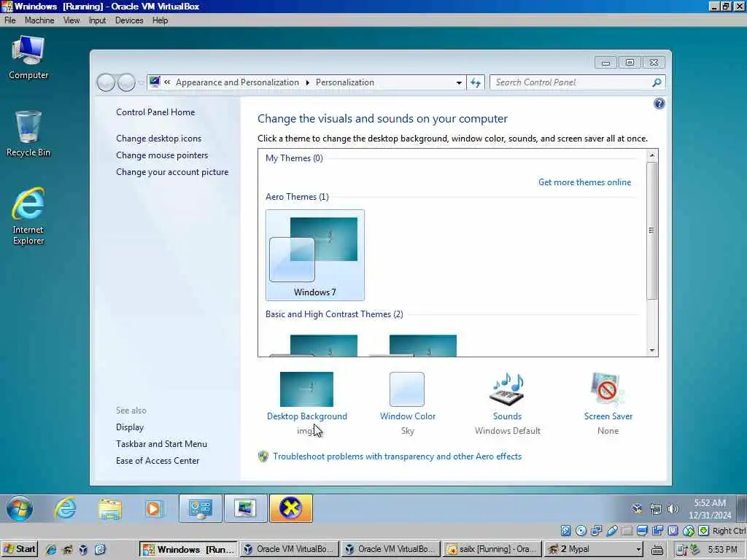Open Change your account picture link

click(172, 172)
